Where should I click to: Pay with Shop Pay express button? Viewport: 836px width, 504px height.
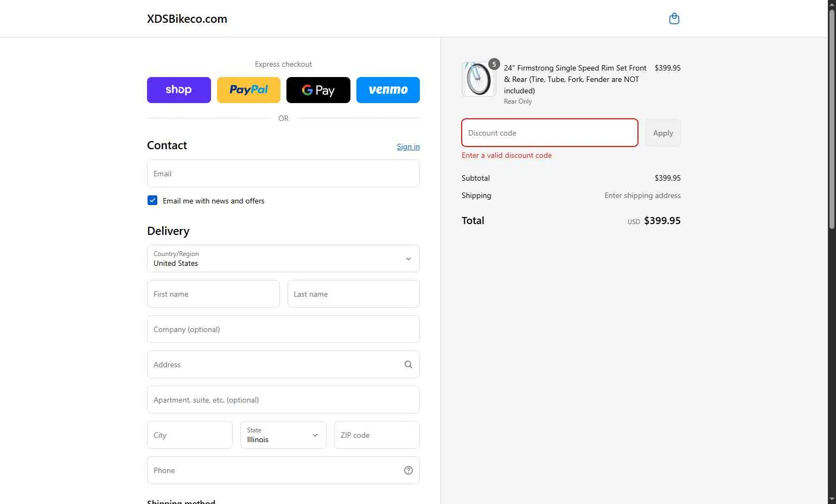(x=179, y=90)
